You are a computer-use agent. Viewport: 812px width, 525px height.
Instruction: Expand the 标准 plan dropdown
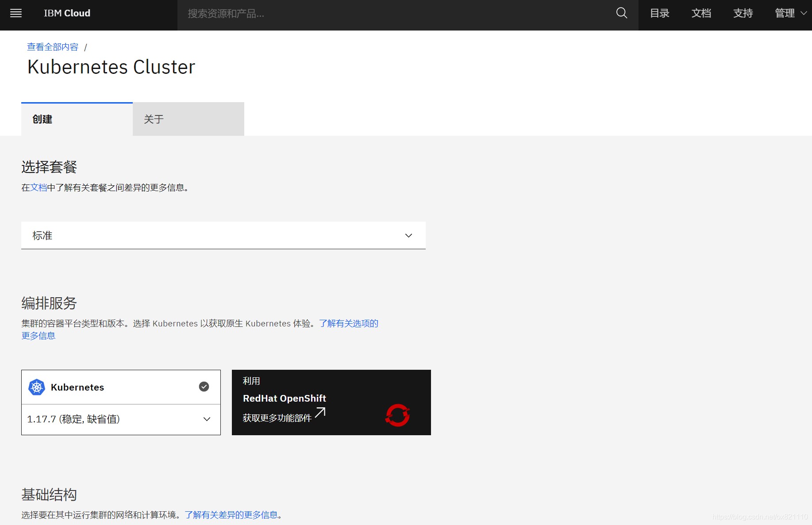223,235
